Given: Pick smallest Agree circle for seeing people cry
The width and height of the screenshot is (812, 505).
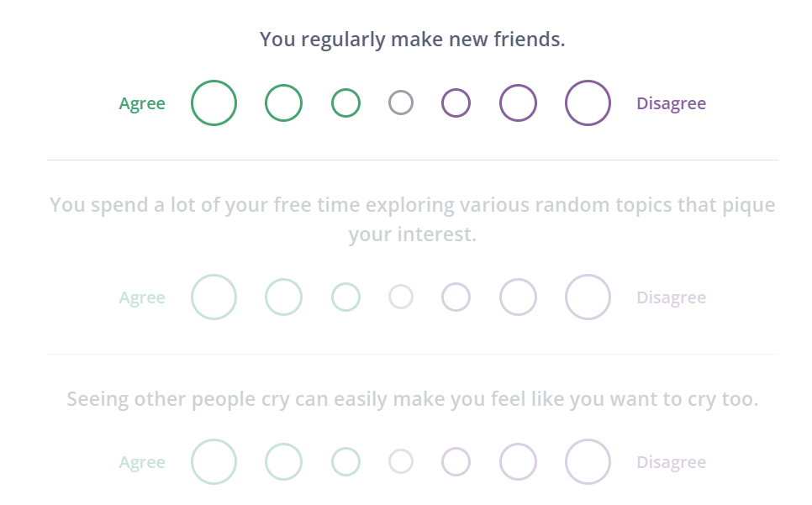Looking at the screenshot, I should (x=345, y=462).
